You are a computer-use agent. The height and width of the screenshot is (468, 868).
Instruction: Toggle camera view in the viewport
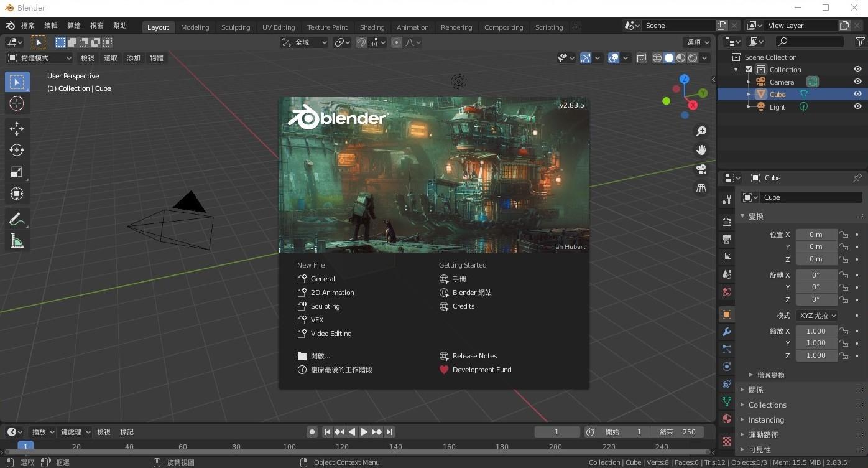click(x=701, y=169)
